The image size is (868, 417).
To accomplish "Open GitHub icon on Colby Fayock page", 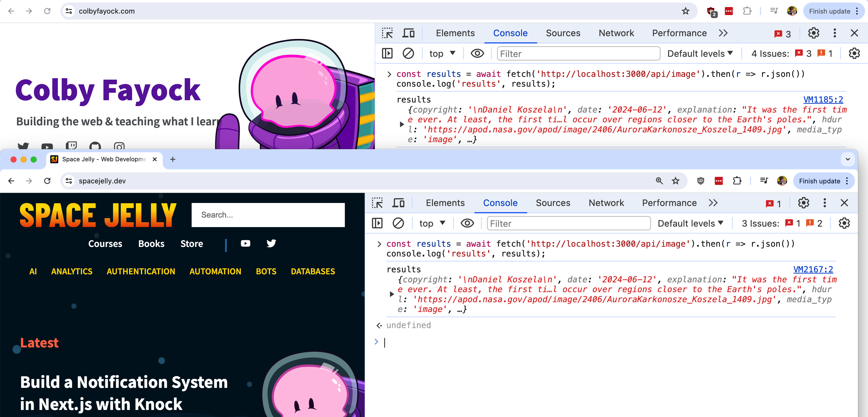I will (95, 146).
